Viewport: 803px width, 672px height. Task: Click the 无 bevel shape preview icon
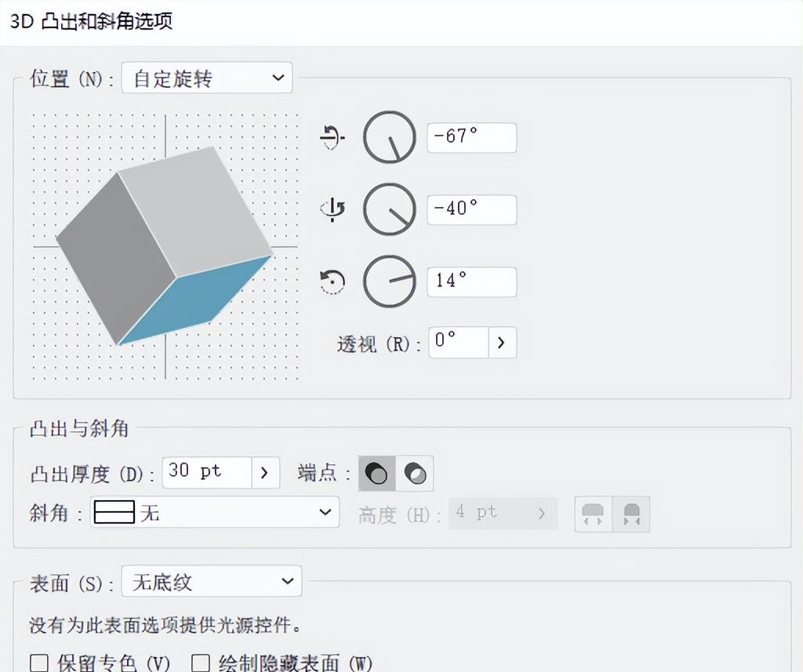114,512
